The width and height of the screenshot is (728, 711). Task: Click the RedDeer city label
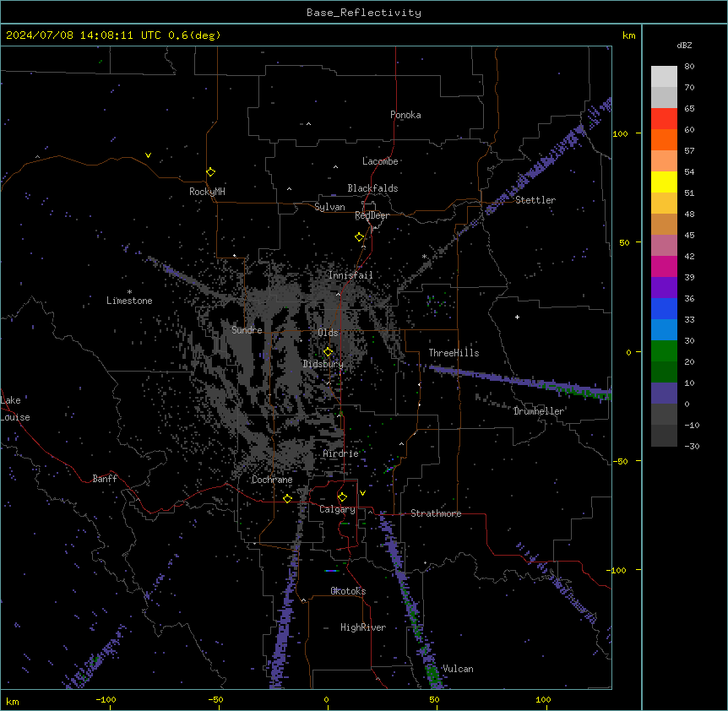coord(372,215)
